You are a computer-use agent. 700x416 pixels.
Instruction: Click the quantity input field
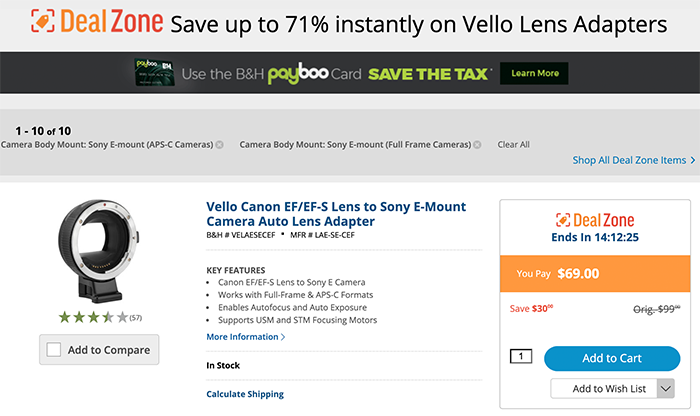coord(521,356)
